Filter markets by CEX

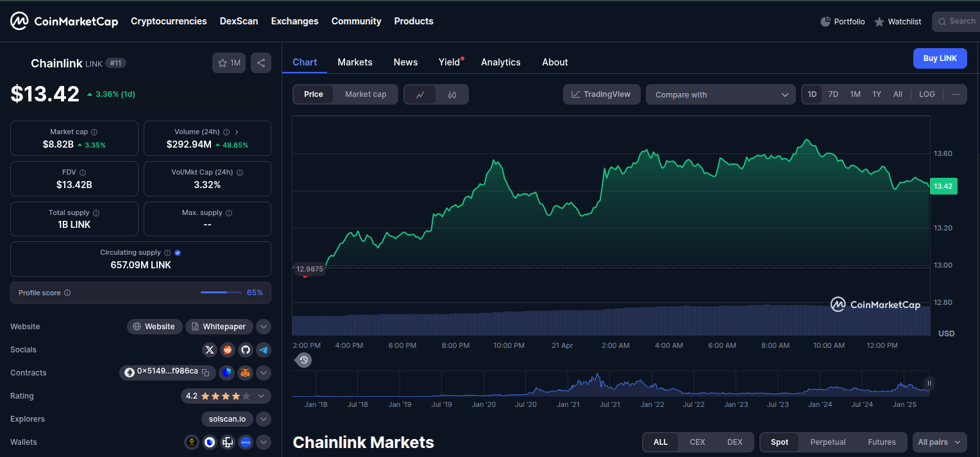pos(697,442)
